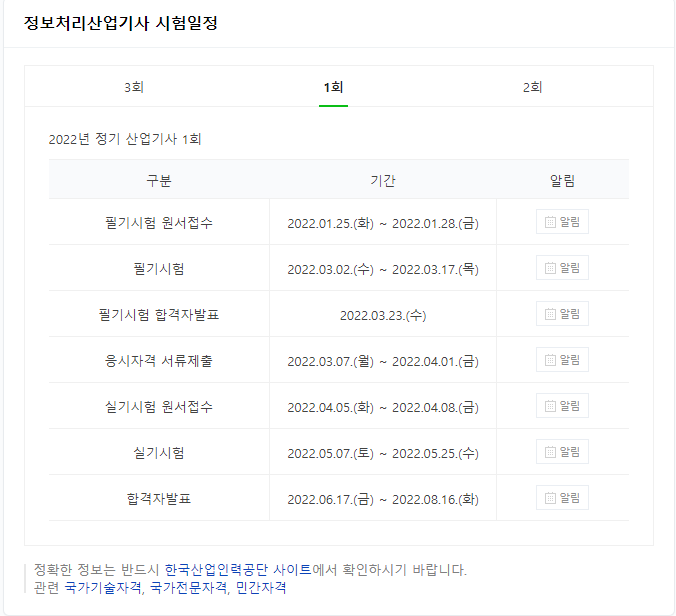This screenshot has width=676, height=616.
Task: Select the 2022.06.17.(금) ~ 2022.08.16.(화) period
Action: pyautogui.click(x=383, y=499)
